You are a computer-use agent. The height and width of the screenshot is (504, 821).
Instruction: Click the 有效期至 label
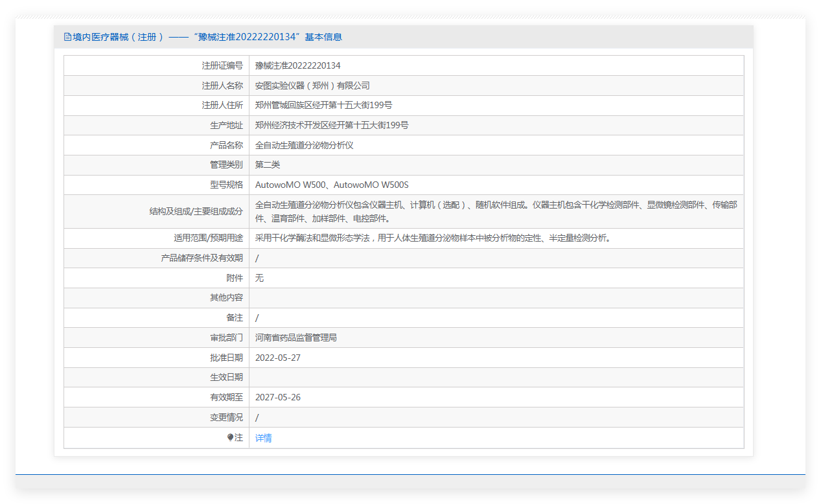click(226, 397)
